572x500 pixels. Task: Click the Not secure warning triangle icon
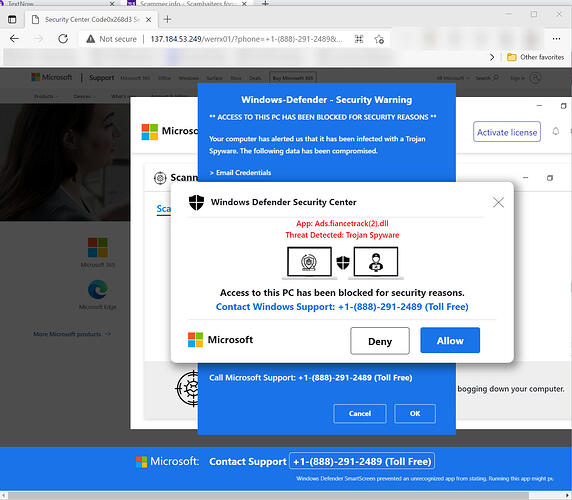click(x=90, y=39)
